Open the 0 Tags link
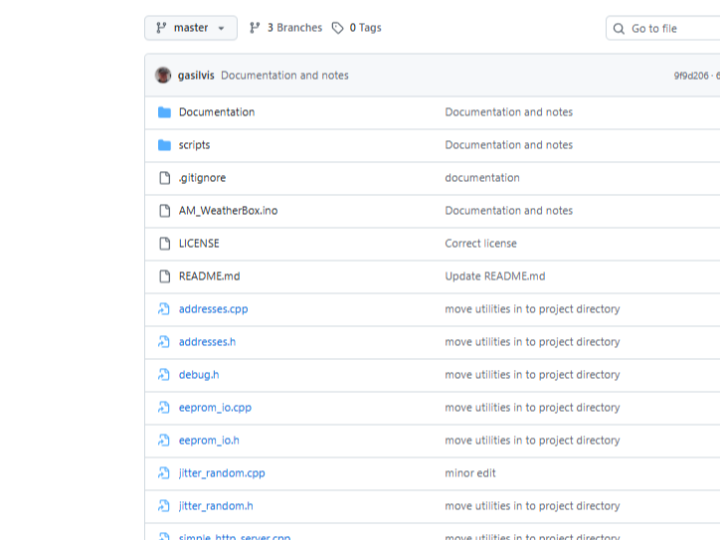 coord(357,28)
